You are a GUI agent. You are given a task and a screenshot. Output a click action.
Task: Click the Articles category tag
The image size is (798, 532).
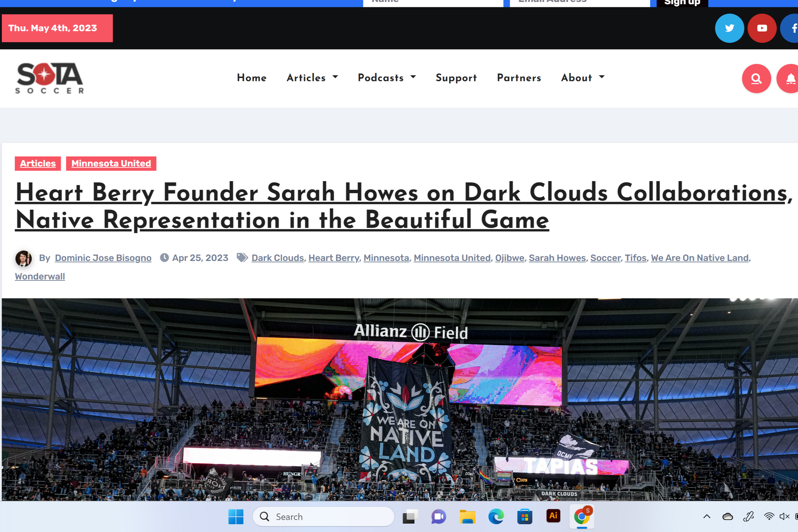click(38, 164)
